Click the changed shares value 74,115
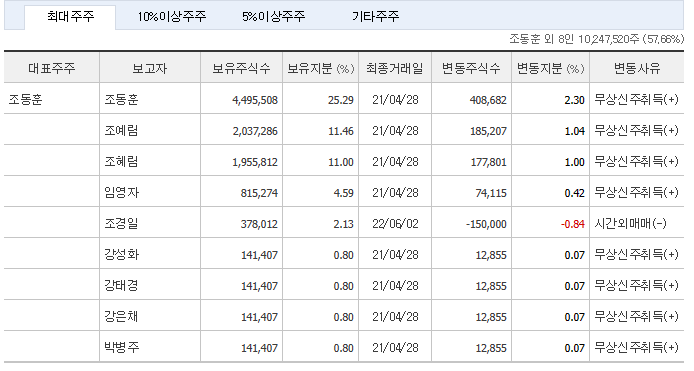 491,193
